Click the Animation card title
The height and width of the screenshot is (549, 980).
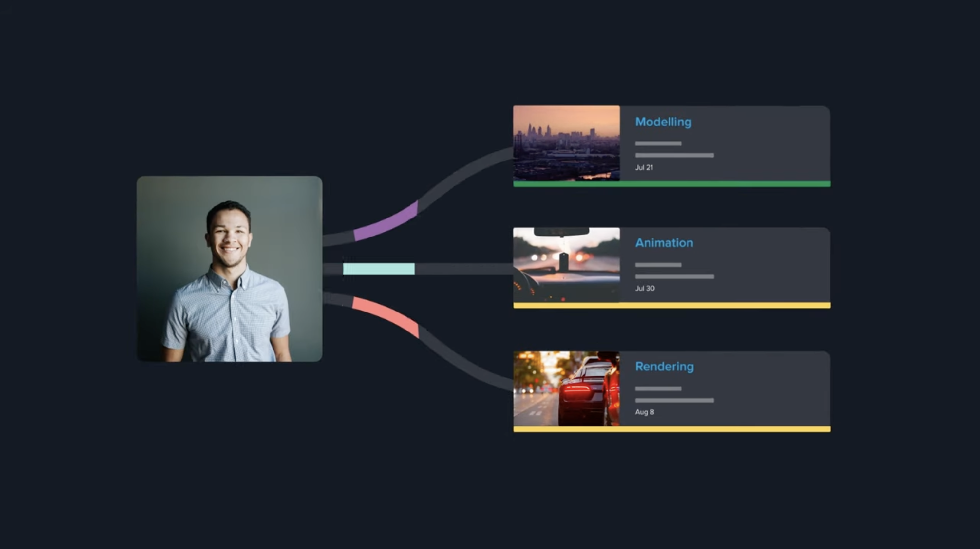(x=664, y=243)
